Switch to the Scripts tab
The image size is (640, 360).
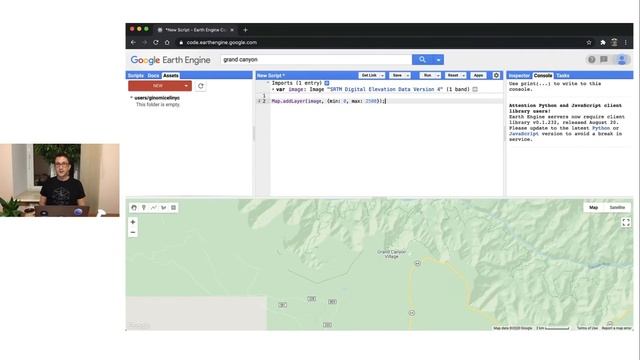[136, 76]
